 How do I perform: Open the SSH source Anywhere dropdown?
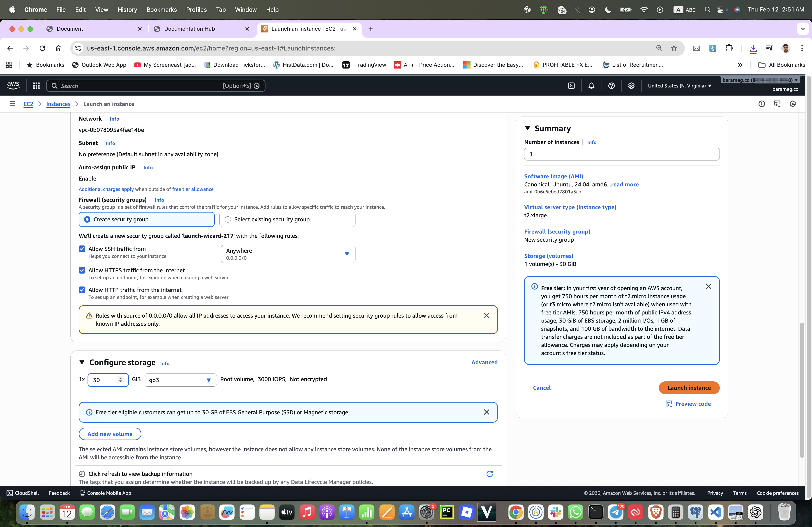tap(288, 254)
